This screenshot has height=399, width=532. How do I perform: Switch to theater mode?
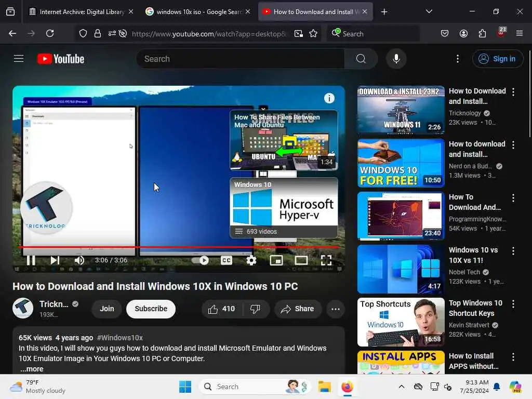(x=301, y=260)
